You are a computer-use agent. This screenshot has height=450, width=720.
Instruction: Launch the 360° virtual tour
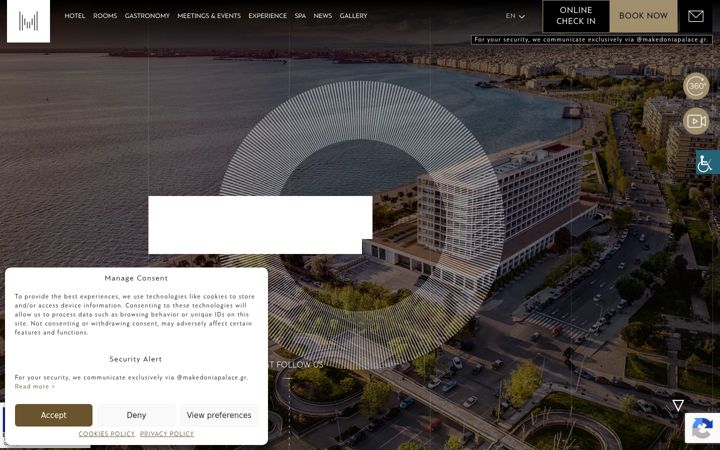pos(696,86)
